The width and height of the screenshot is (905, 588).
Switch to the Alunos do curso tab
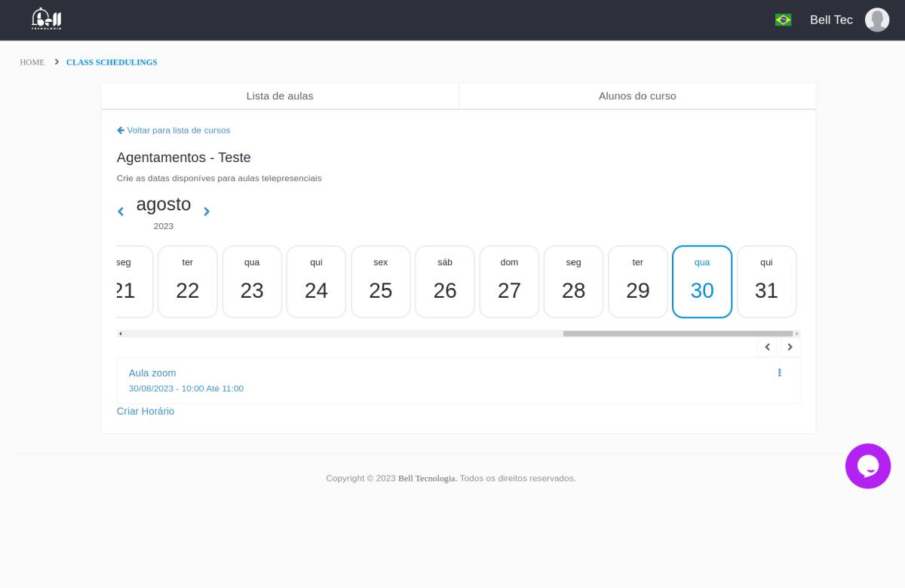[x=637, y=96]
